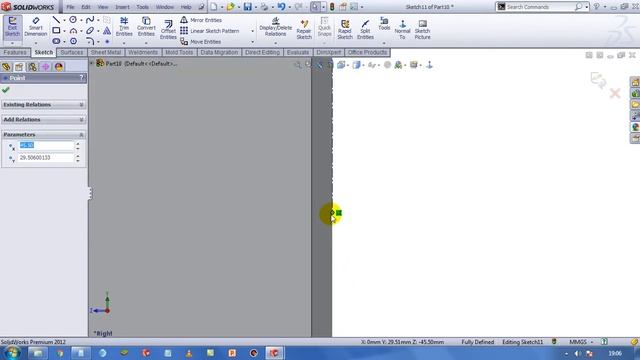Viewport: 640px width, 360px height.
Task: Open the Features tab
Action: 15,52
